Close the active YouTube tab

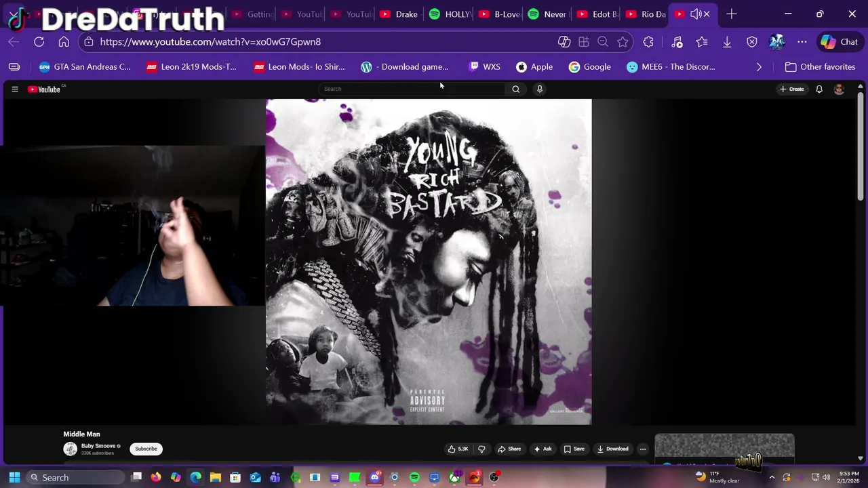(x=707, y=14)
